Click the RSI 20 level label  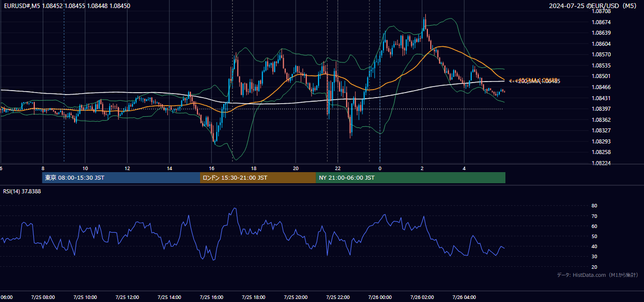coord(594,267)
